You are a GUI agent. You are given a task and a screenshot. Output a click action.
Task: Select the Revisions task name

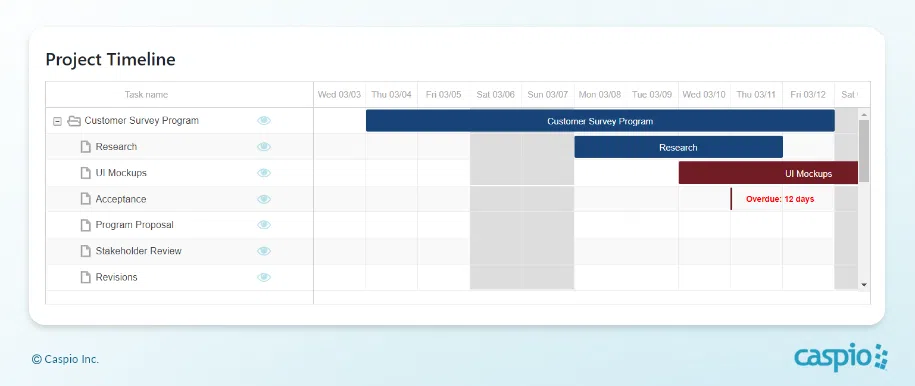point(116,277)
